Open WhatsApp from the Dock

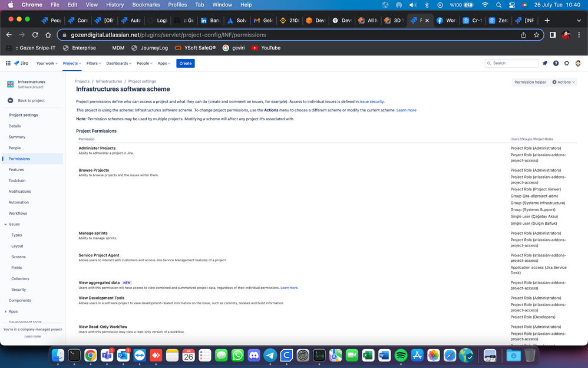tap(237, 355)
